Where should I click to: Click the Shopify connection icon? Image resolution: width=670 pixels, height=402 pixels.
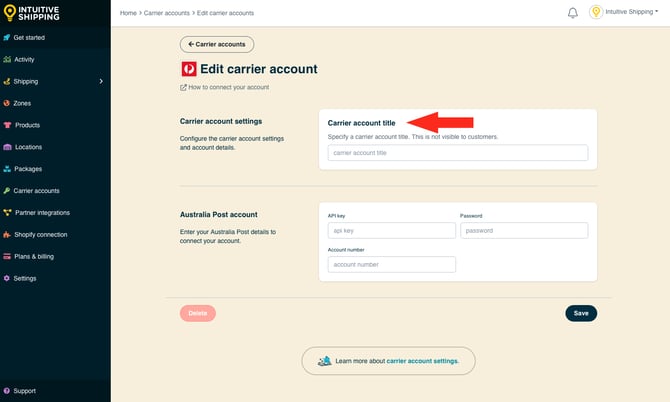(x=7, y=235)
